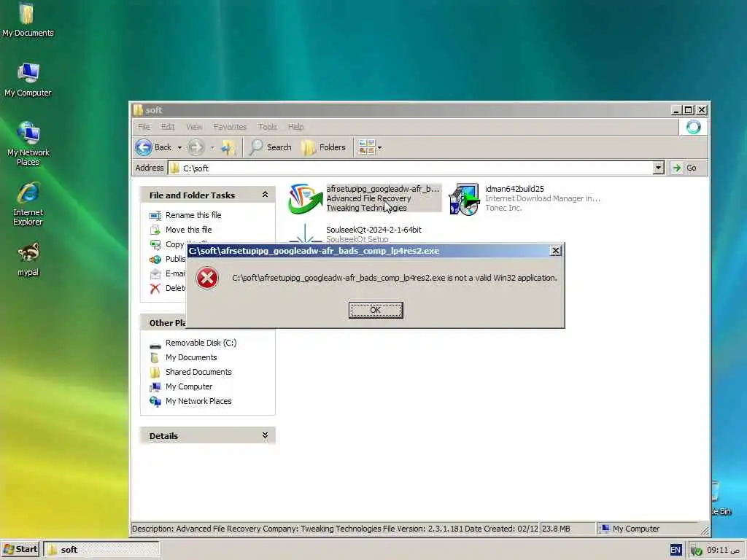Viewport: 747px width, 560px height.
Task: Open the Help menu
Action: [x=295, y=127]
